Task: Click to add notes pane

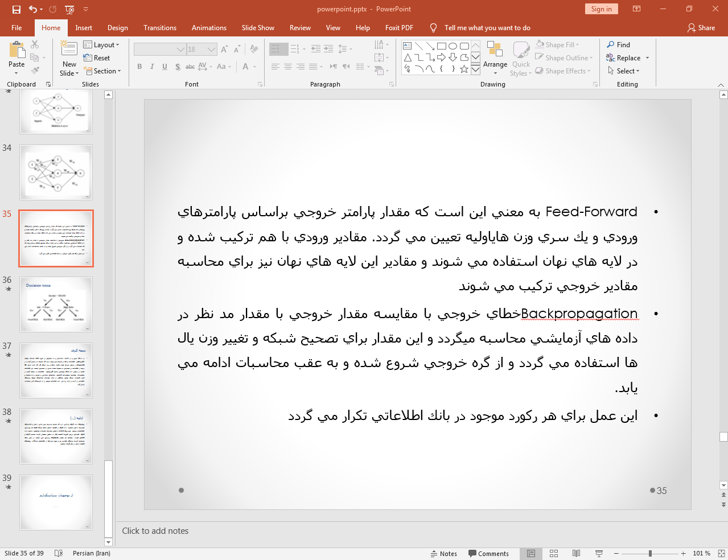Action: 155,531
